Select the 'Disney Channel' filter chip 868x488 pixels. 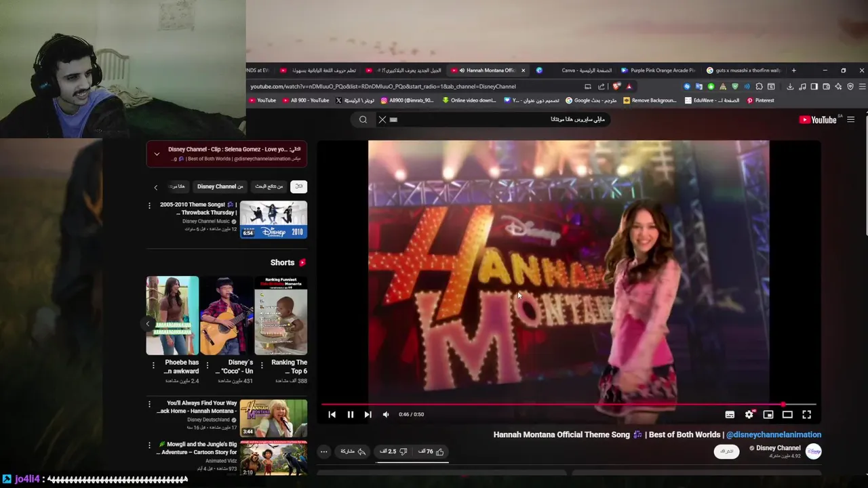(x=220, y=186)
